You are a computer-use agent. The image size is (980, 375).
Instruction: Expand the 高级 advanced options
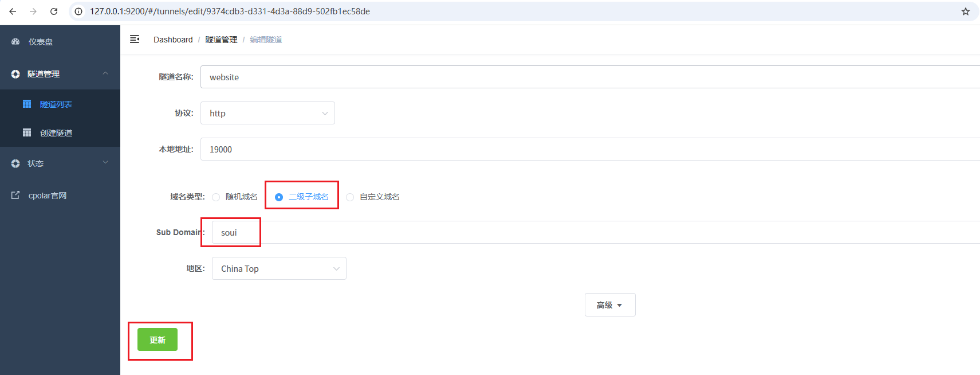pos(609,305)
